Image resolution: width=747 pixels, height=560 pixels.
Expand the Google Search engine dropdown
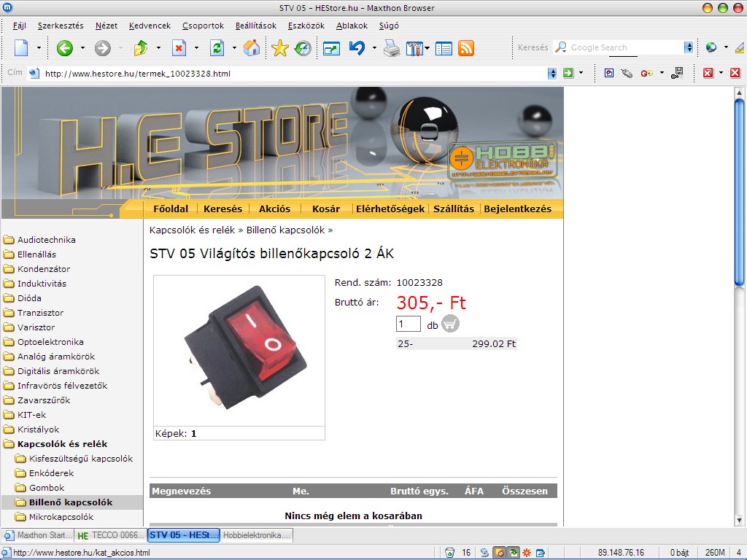[x=689, y=47]
